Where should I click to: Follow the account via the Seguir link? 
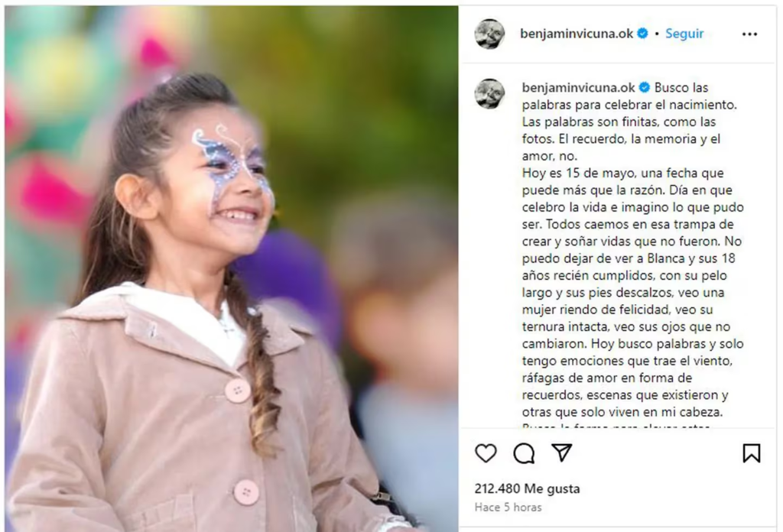[x=684, y=34]
